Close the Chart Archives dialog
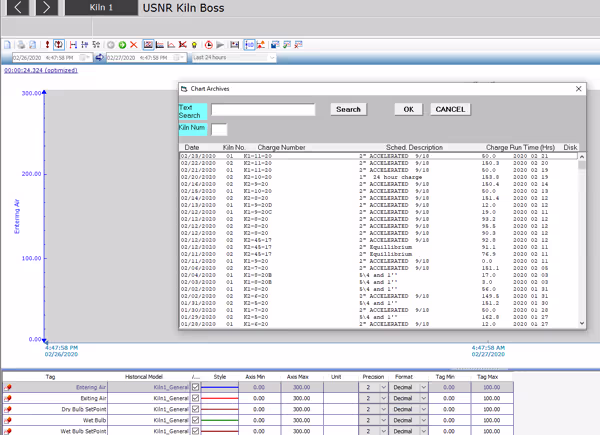The image size is (600, 435). coord(579,89)
